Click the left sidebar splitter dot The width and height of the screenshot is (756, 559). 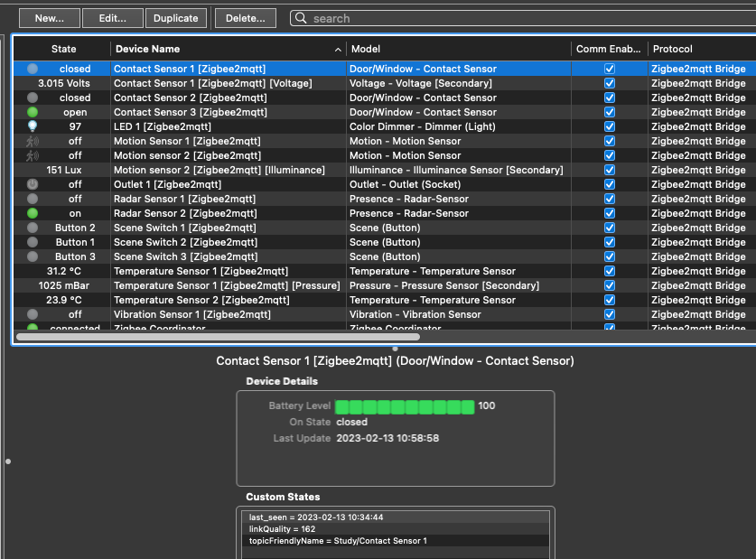tap(8, 461)
